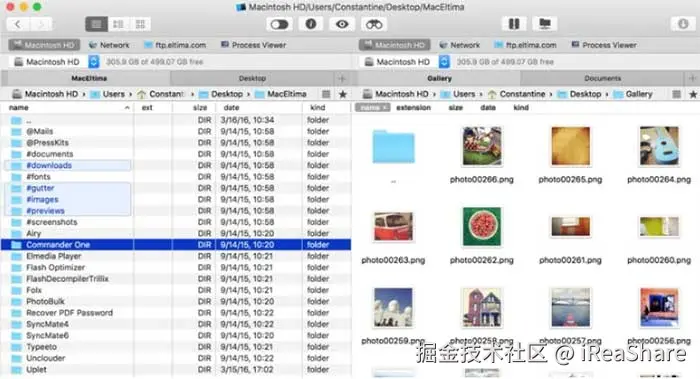Select photo00259.png thumbnail
This screenshot has height=379, width=700.
(x=393, y=308)
